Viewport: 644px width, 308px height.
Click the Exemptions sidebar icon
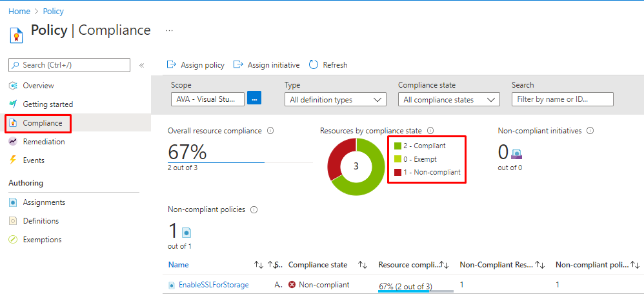13,240
